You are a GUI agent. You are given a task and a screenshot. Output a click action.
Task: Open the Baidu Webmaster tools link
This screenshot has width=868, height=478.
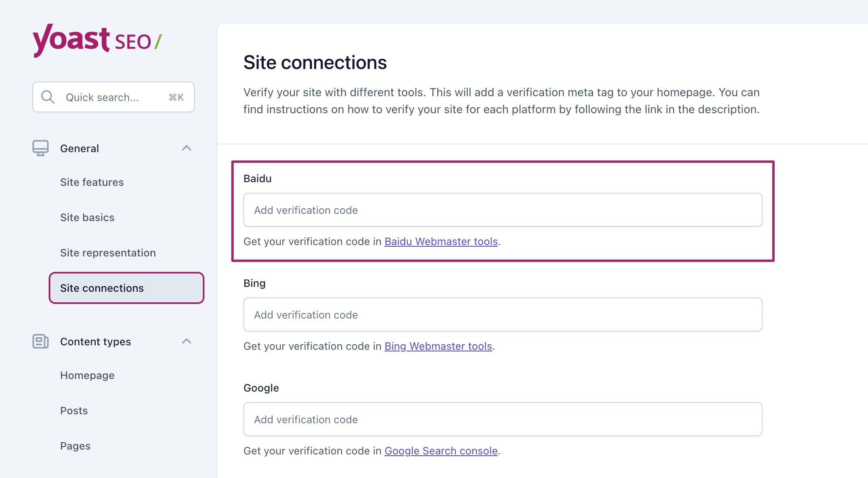(x=441, y=241)
